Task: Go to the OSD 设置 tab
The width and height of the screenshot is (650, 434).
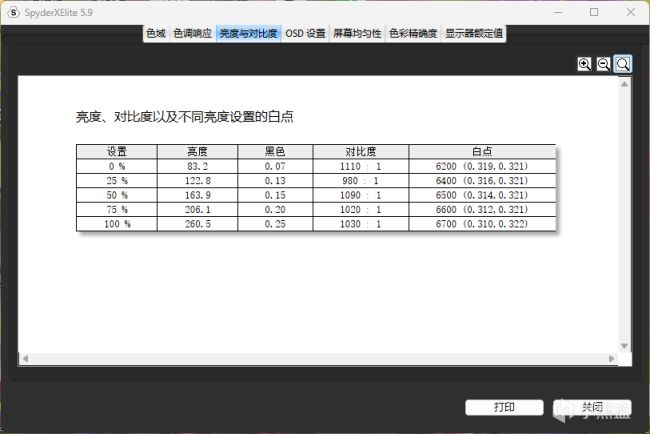Action: [306, 33]
